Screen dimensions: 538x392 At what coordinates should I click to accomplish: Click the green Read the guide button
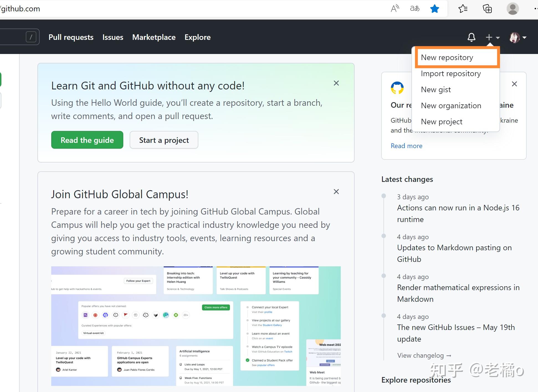click(x=87, y=140)
